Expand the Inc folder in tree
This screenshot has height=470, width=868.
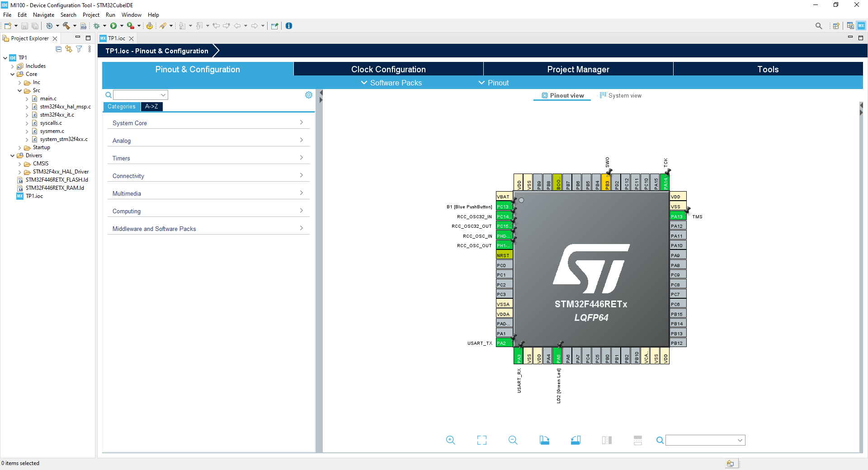click(x=19, y=82)
